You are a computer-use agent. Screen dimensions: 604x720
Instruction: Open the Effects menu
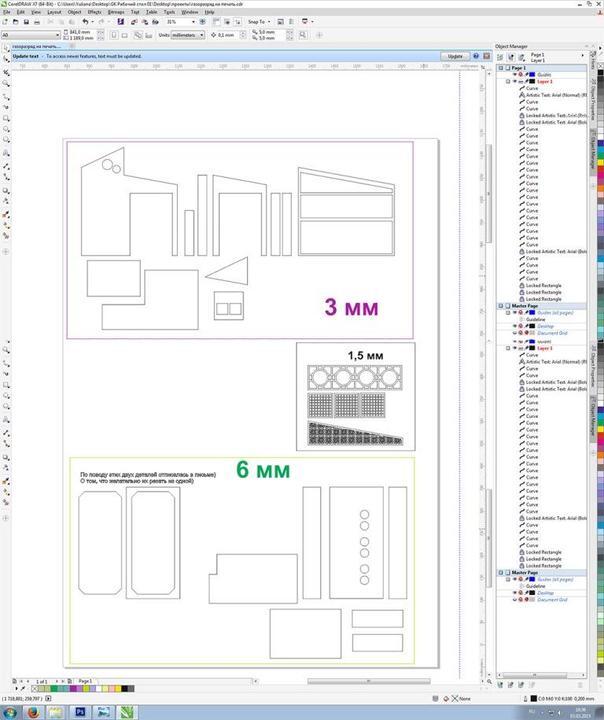94,12
